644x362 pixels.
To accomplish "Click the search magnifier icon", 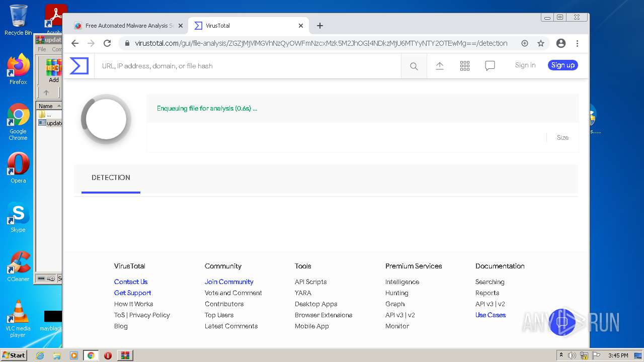I will [414, 66].
